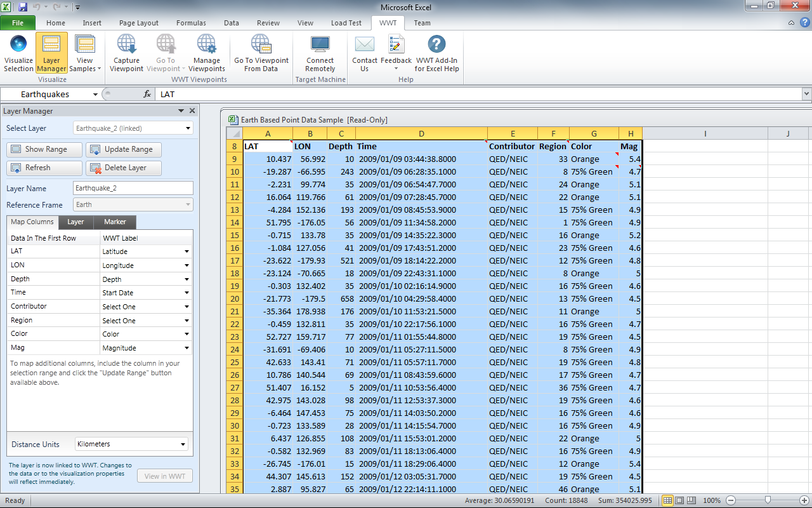Click the View Samples icon
Image resolution: width=812 pixels, height=508 pixels.
(84, 53)
